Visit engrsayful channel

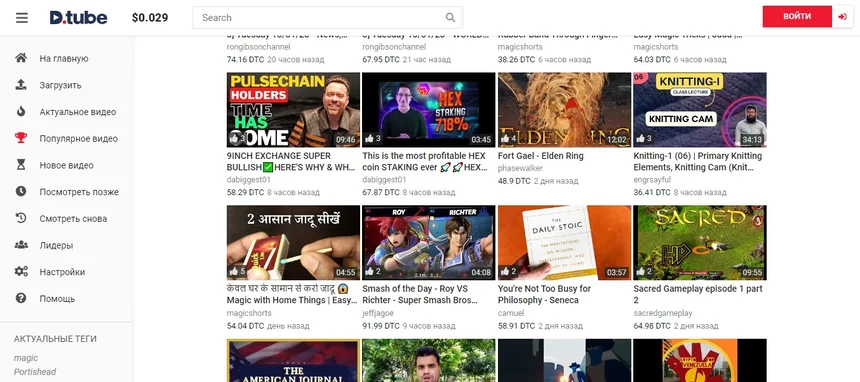click(652, 180)
